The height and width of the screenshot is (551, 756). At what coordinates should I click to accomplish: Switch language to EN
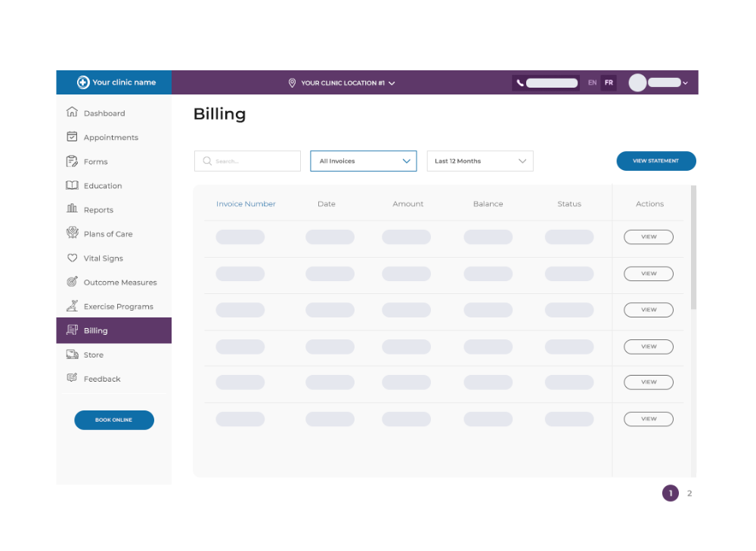coord(593,82)
